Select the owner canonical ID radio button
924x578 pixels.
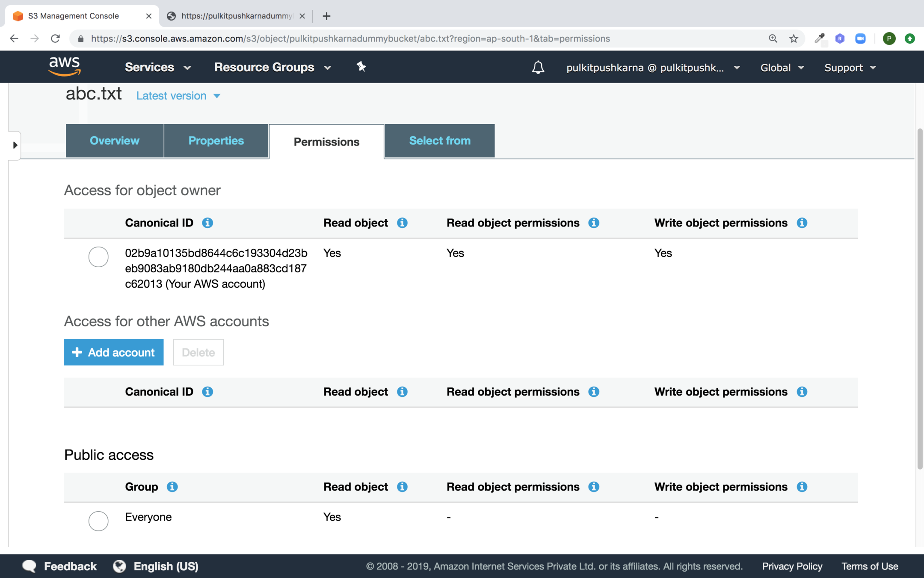pos(98,257)
